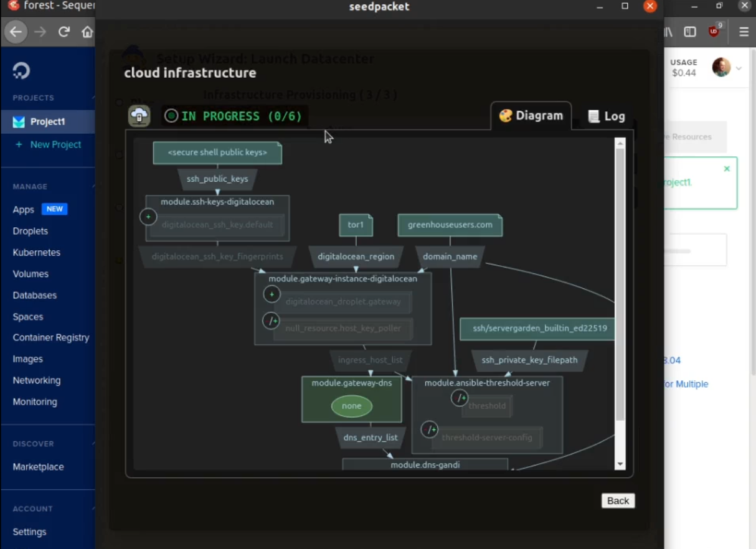Click the Back button in seedpacket
The height and width of the screenshot is (549, 756).
(x=618, y=501)
